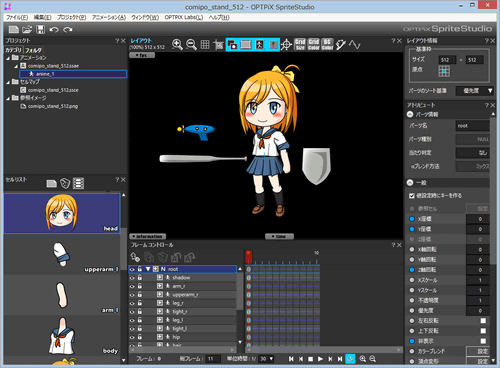The width and height of the screenshot is (500, 368).
Task: Start animation playback
Action: pyautogui.click(x=320, y=359)
